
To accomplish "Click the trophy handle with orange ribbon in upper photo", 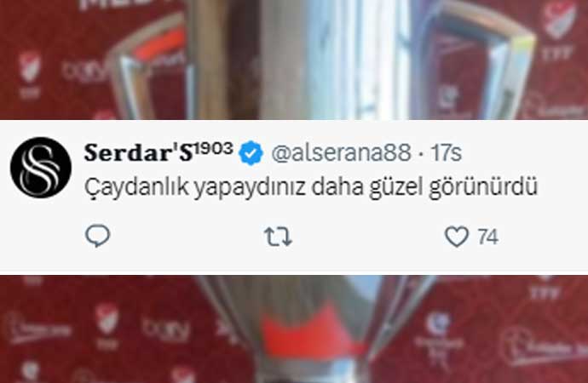I will [x=150, y=69].
